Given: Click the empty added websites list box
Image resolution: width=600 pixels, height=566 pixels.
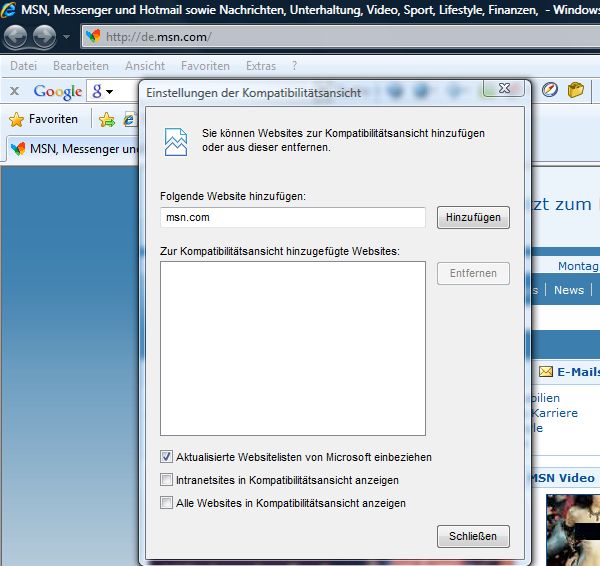Looking at the screenshot, I should 293,348.
